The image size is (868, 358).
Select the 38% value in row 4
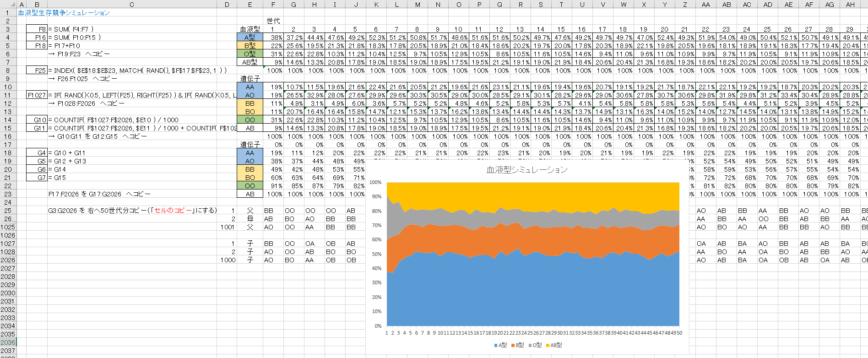273,38
